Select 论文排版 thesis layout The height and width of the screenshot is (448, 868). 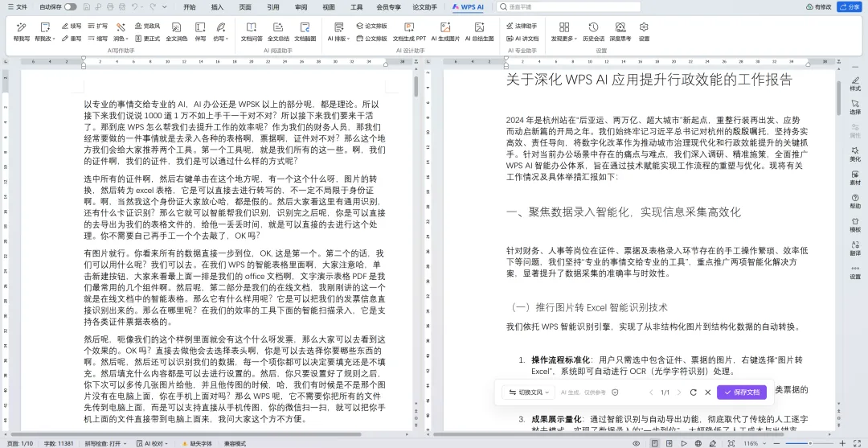point(371,26)
